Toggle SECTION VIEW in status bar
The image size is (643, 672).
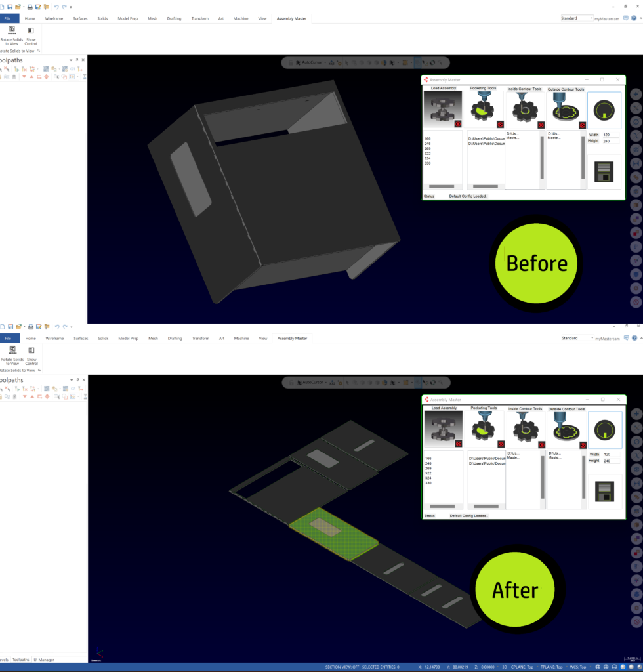[x=342, y=667]
